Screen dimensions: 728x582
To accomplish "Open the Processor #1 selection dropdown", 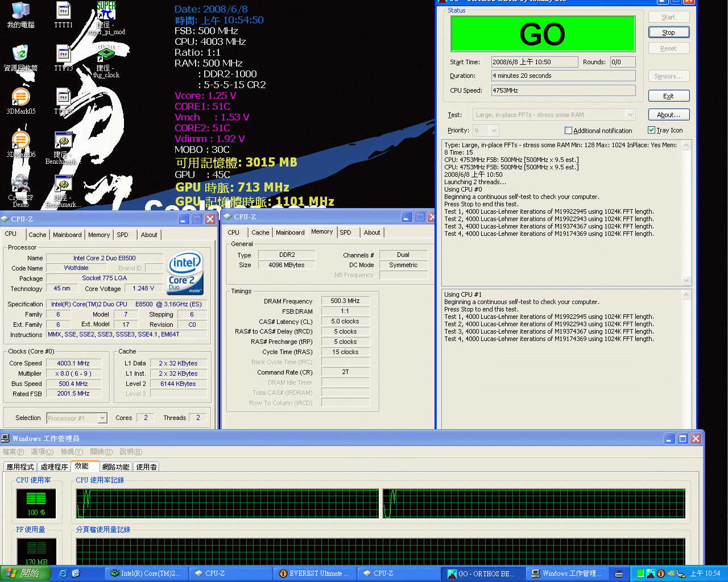I will 102,418.
